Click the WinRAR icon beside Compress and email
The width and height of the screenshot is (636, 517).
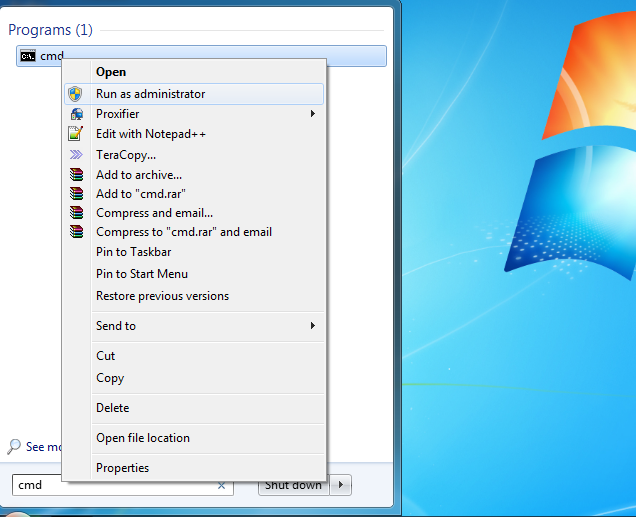(x=76, y=212)
